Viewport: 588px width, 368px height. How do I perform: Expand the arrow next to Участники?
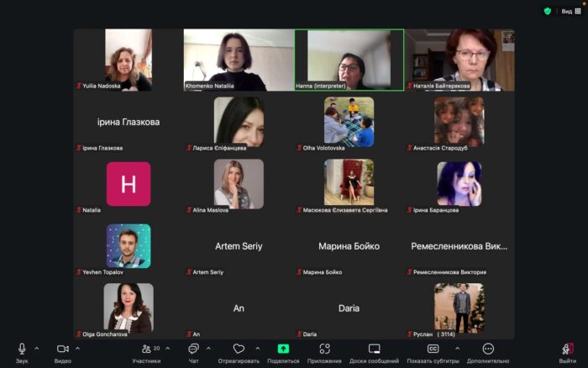[167, 348]
